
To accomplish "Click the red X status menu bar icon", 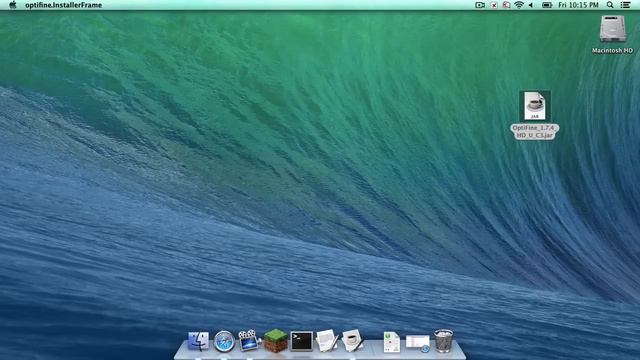I will [493, 5].
